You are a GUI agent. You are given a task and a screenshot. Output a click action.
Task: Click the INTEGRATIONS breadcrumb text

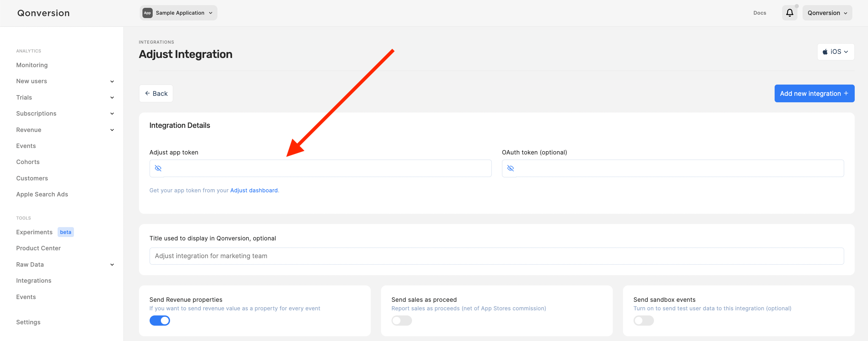156,42
